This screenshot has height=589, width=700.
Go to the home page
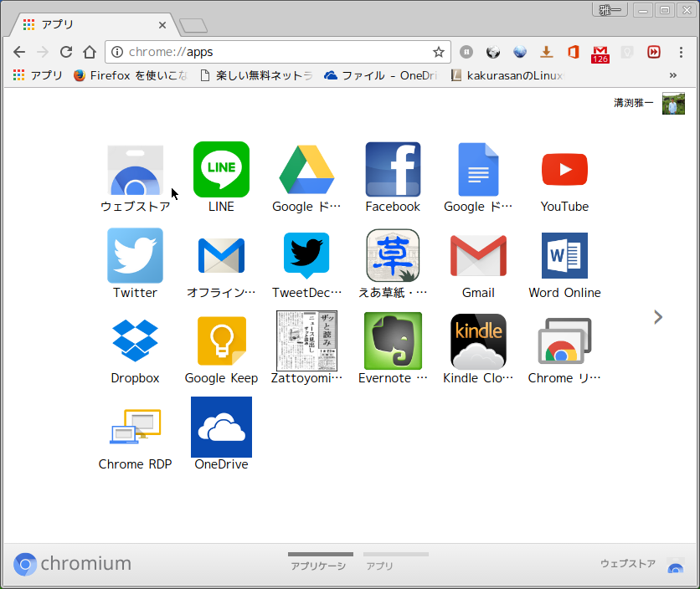pyautogui.click(x=90, y=52)
